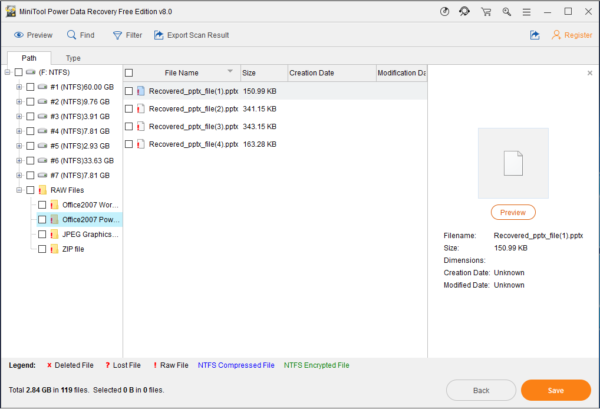Collapse the (F: NTFS) tree root
The image size is (600, 409).
click(7, 72)
